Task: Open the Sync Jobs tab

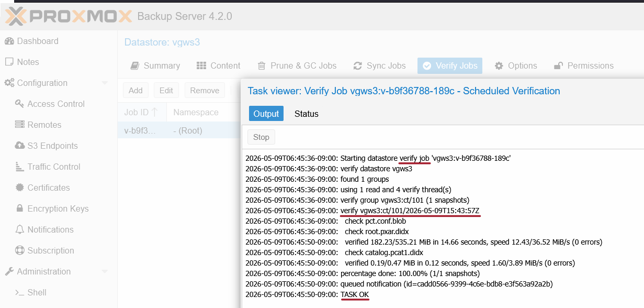Action: tap(380, 65)
